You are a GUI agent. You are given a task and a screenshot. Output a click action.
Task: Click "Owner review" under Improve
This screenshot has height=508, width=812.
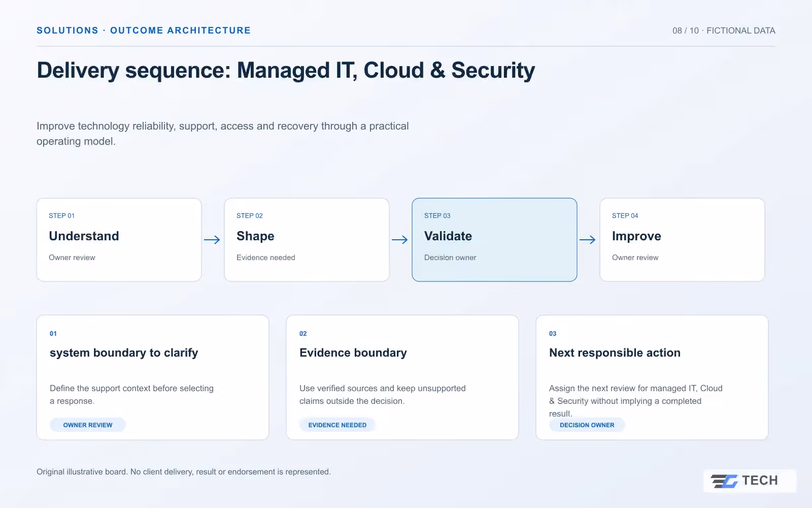[635, 258]
